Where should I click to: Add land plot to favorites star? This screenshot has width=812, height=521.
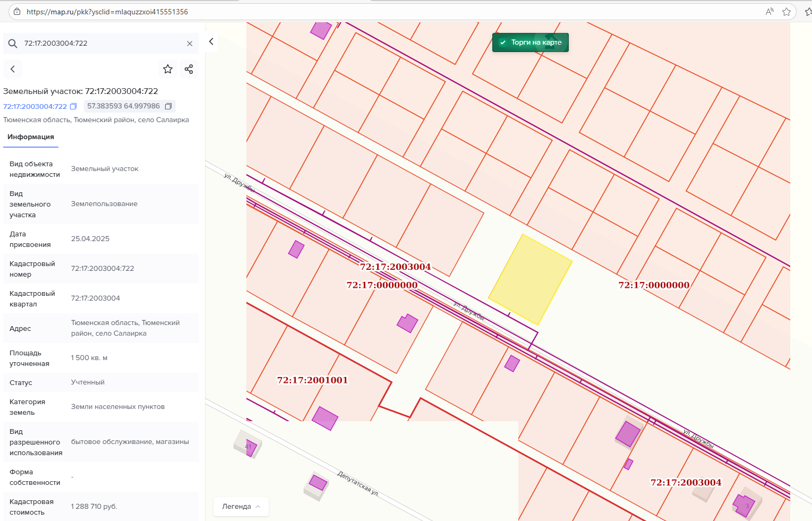[168, 69]
